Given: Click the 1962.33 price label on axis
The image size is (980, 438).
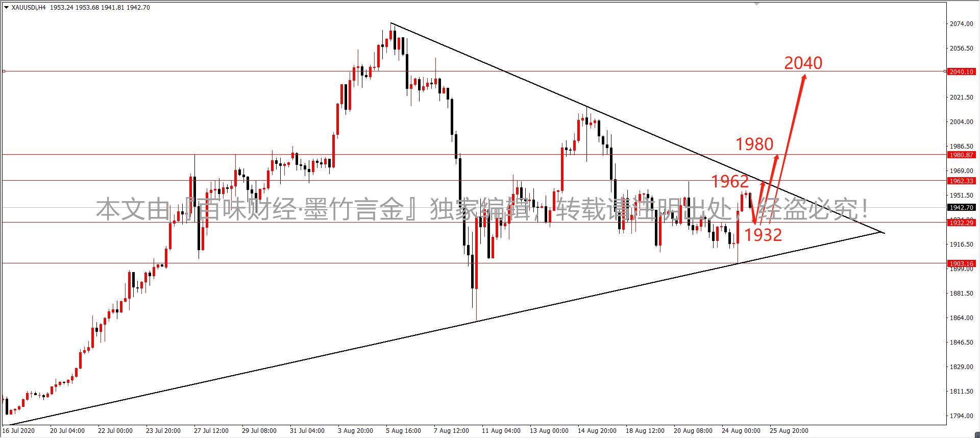Looking at the screenshot, I should [961, 181].
